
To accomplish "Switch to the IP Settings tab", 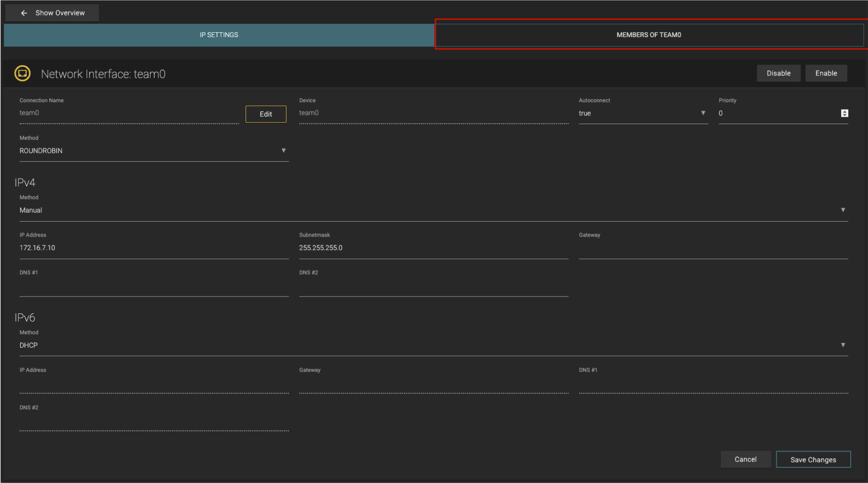I will [x=219, y=35].
